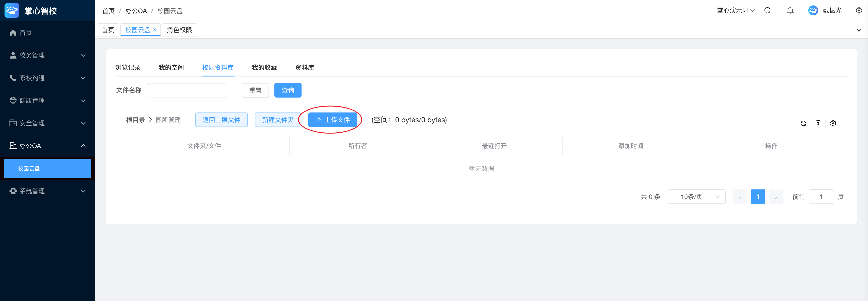Close the 校园云盘 tab with the x
Image resolution: width=868 pixels, height=301 pixels.
pos(155,30)
